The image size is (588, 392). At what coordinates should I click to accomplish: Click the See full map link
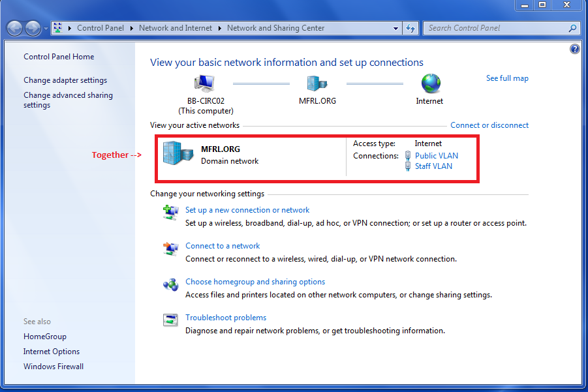point(507,78)
